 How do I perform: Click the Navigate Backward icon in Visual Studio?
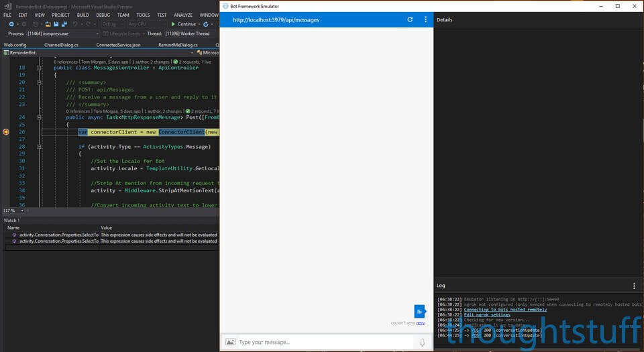pyautogui.click(x=11, y=24)
